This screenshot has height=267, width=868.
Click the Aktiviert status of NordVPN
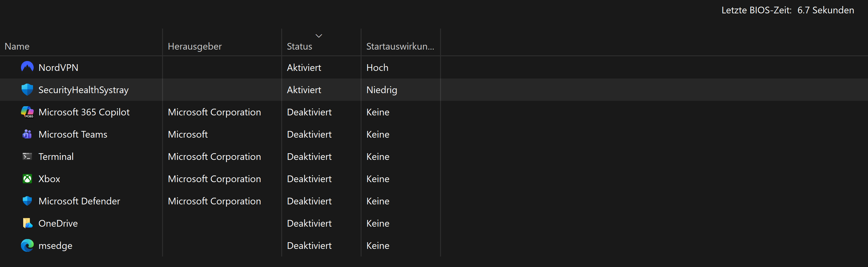304,67
